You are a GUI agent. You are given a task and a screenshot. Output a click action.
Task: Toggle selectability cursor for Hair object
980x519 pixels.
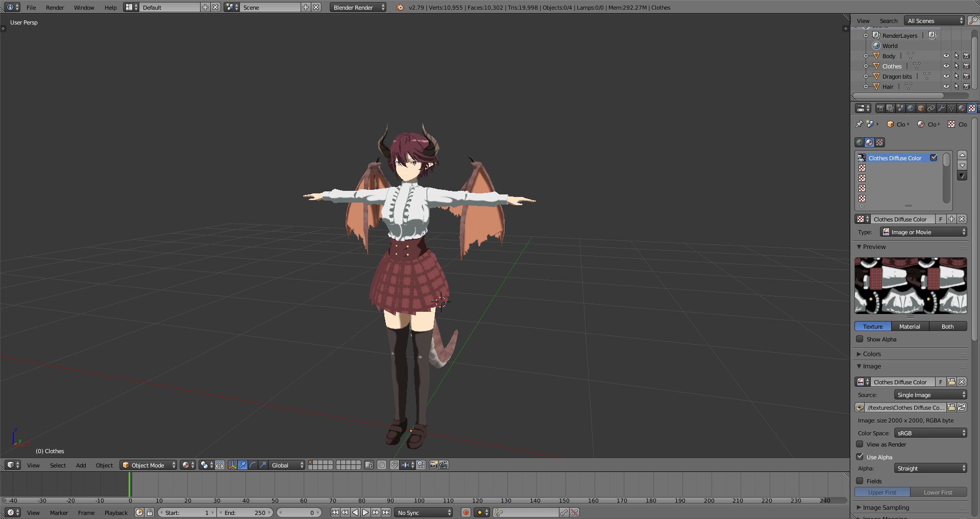coord(957,87)
